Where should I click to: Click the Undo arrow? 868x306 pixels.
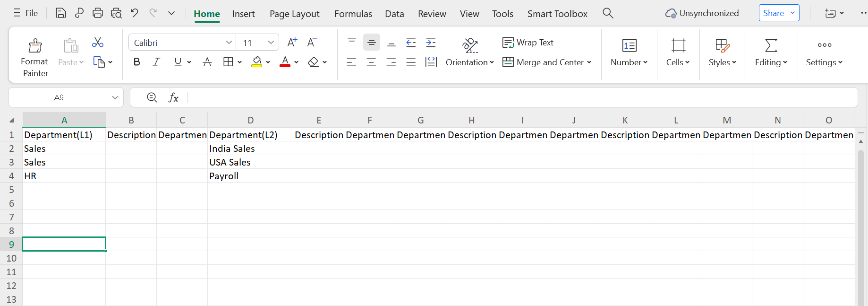click(x=135, y=13)
